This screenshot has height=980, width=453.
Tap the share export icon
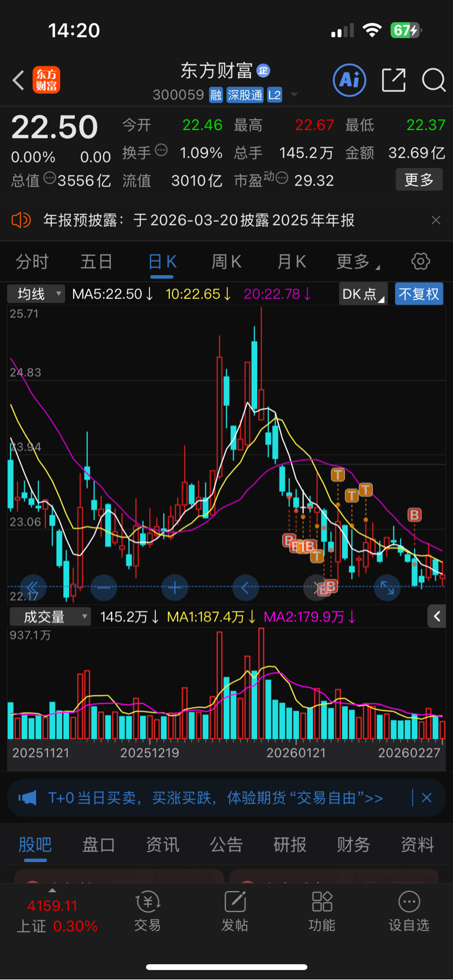pyautogui.click(x=393, y=80)
